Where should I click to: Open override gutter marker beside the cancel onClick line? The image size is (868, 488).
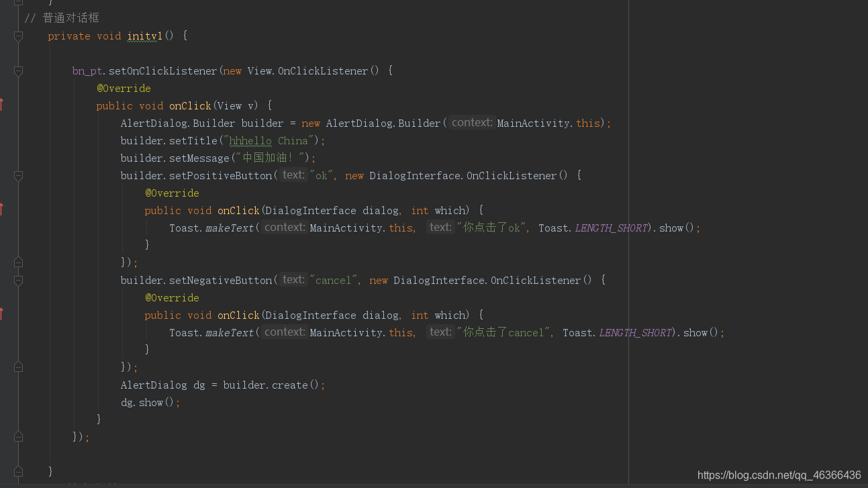click(2, 314)
